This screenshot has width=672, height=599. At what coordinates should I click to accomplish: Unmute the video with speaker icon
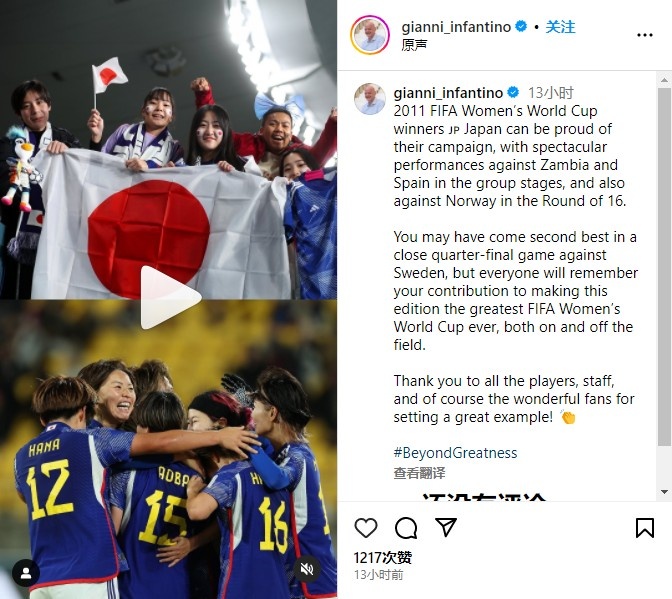click(x=307, y=569)
